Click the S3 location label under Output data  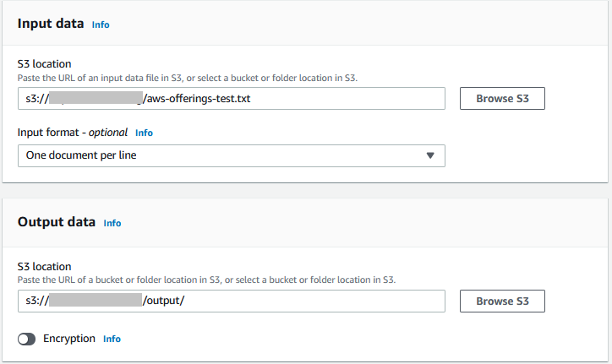(45, 266)
